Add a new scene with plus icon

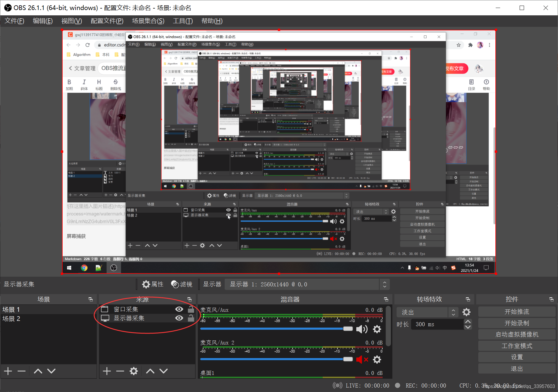[x=8, y=371]
